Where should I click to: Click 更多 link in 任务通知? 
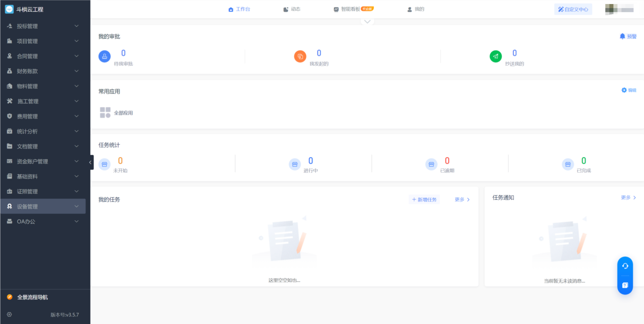pos(628,197)
